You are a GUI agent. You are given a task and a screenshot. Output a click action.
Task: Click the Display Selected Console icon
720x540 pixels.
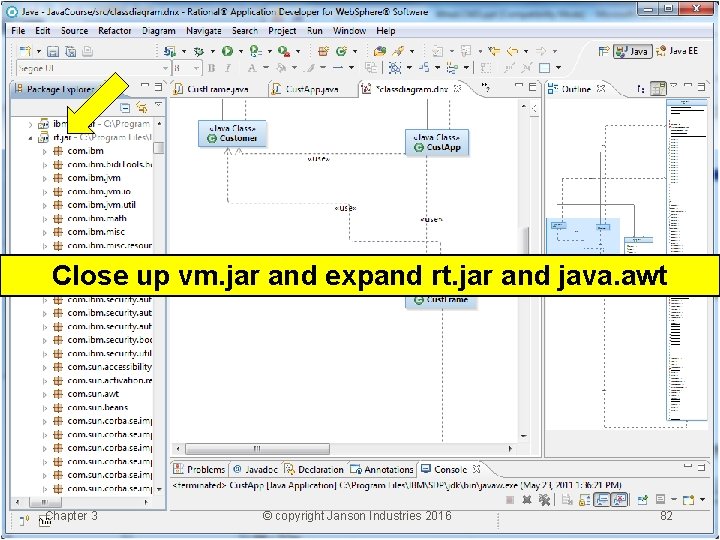click(x=660, y=499)
